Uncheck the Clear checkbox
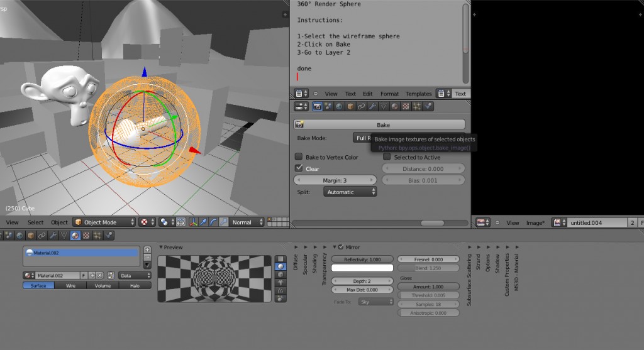The image size is (644, 350). tap(299, 168)
